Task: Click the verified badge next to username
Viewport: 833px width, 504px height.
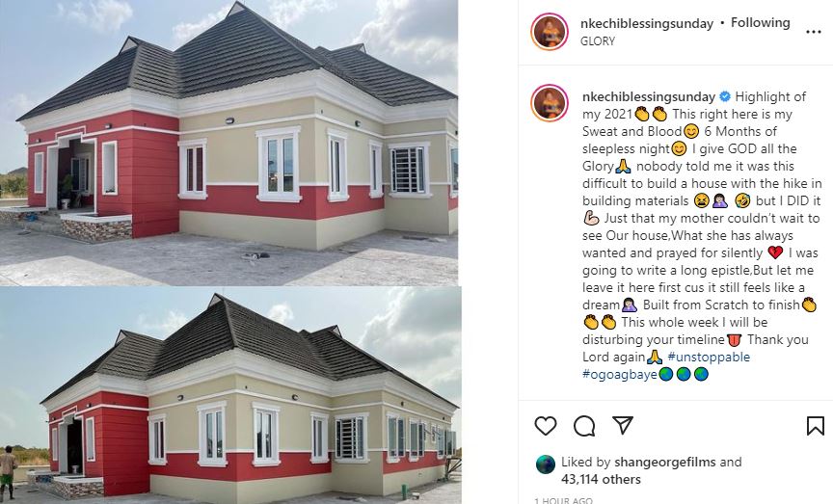Action: coord(725,96)
